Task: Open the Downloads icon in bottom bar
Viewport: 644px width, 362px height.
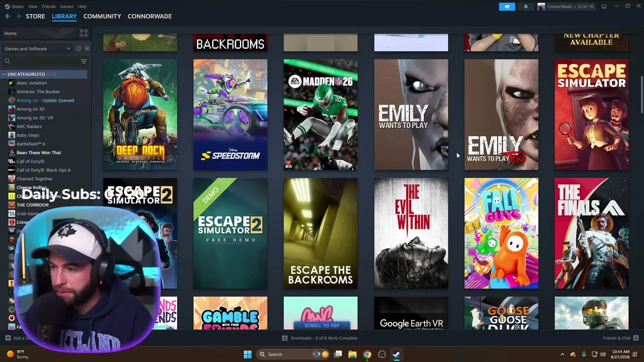Action: coord(285,338)
